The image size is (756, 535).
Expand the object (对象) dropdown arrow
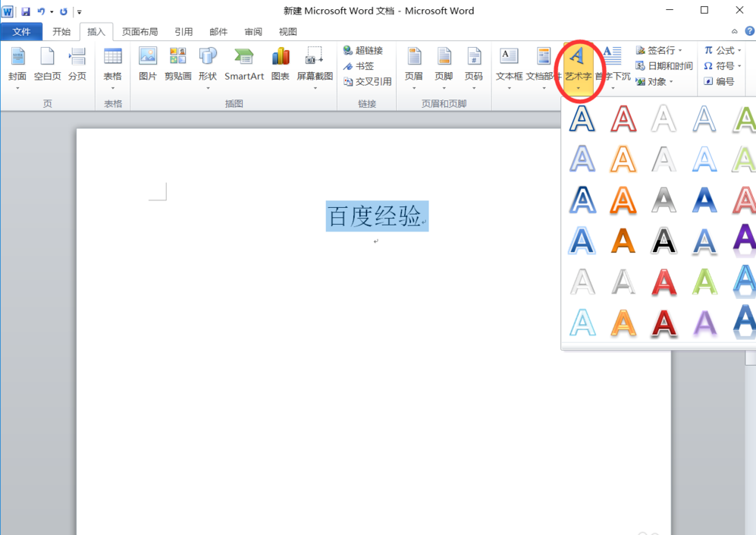click(x=671, y=81)
